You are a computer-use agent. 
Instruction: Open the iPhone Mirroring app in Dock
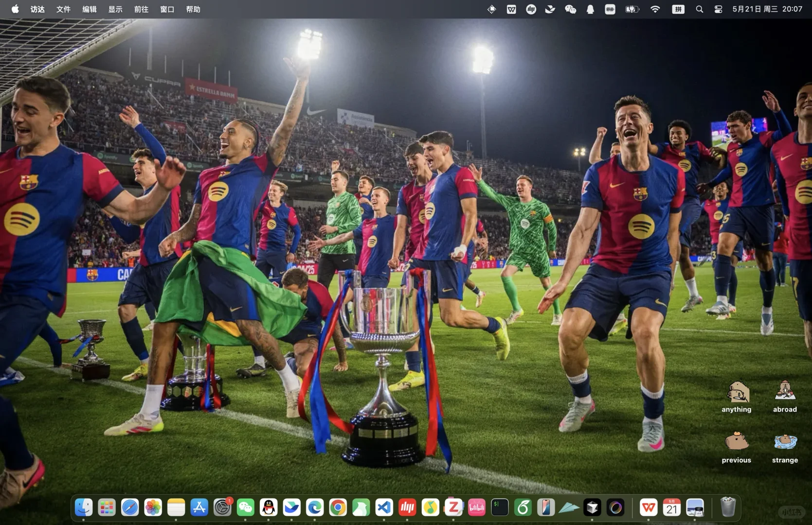pos(546,507)
